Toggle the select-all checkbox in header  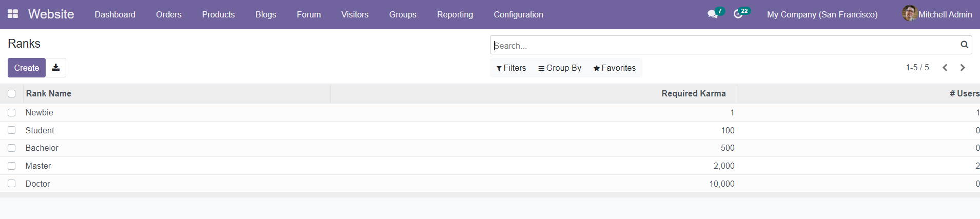tap(12, 93)
